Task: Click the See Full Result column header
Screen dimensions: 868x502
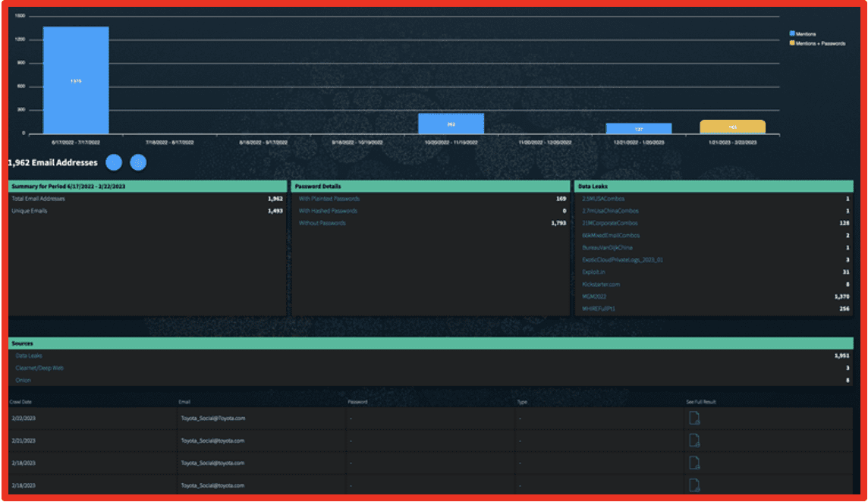Action: click(x=701, y=402)
